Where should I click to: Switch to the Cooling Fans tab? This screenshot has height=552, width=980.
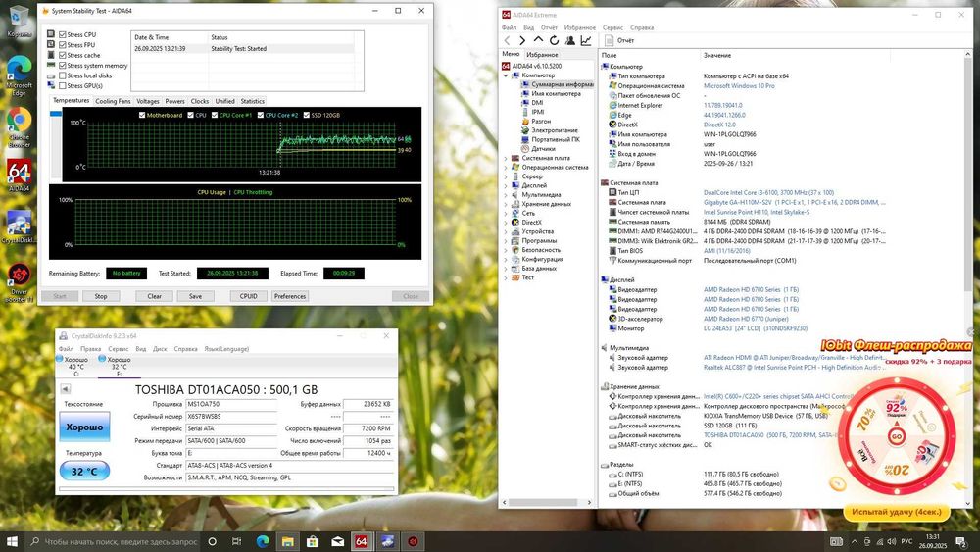(x=113, y=101)
